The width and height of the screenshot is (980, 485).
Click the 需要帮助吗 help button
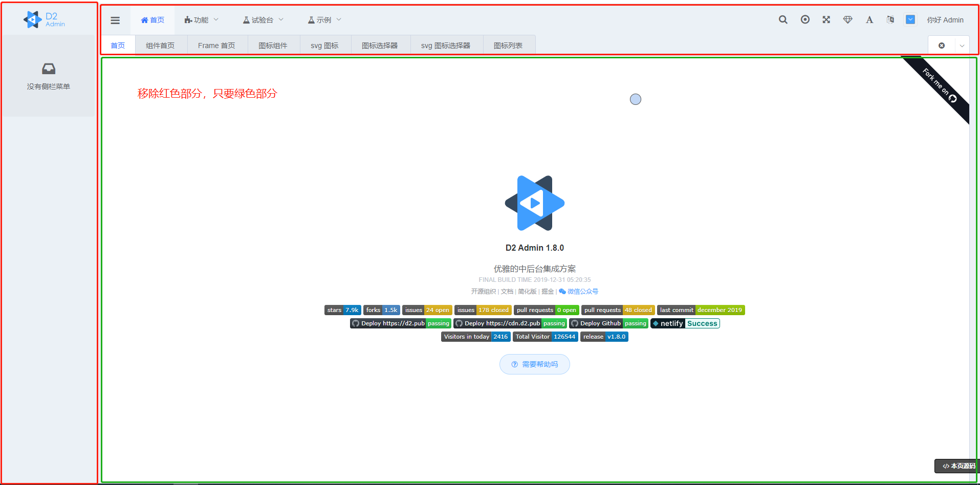[535, 364]
